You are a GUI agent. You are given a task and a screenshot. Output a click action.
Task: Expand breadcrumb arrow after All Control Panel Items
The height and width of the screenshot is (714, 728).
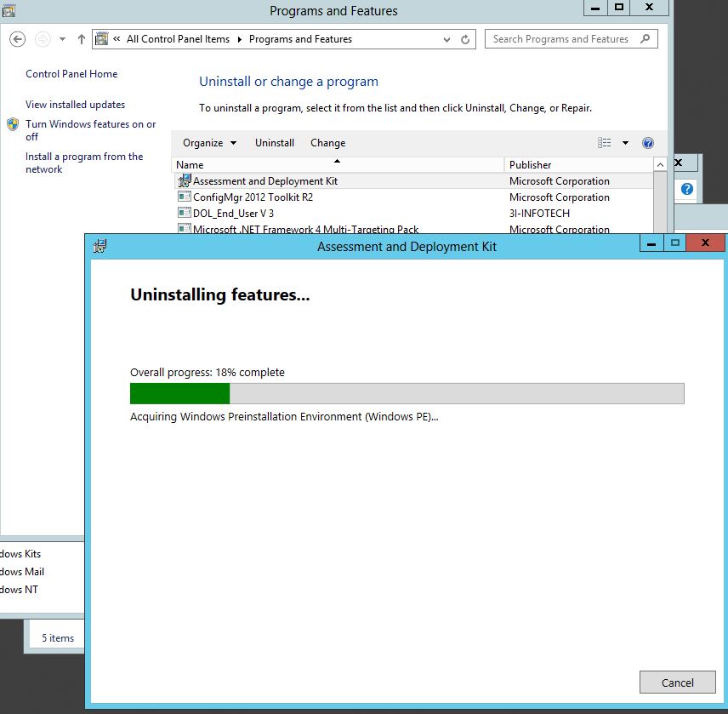coord(240,39)
